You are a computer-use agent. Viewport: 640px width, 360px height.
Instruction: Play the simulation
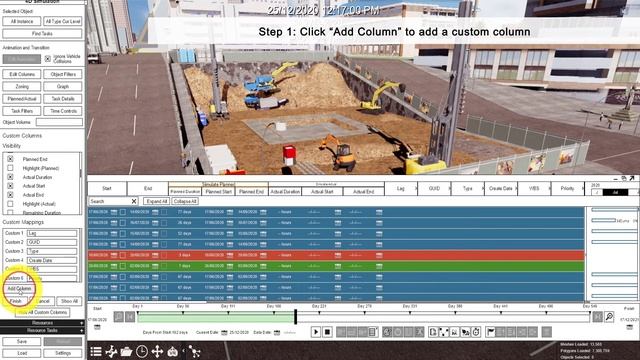pos(316,332)
